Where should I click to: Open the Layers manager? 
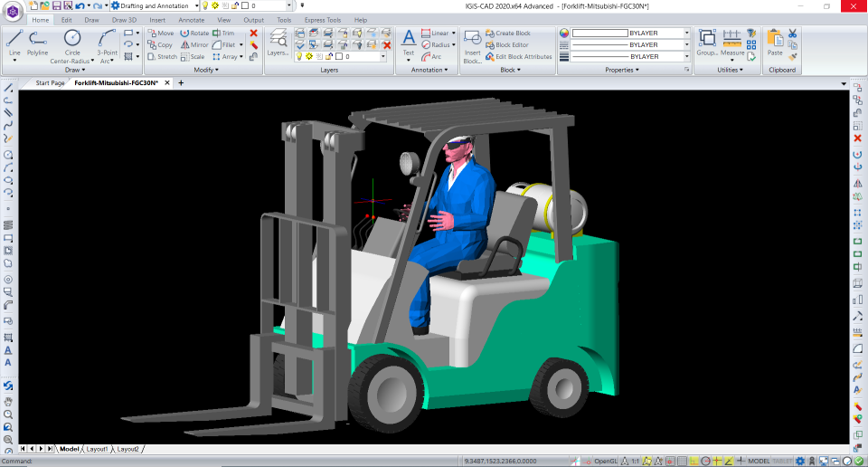coord(278,43)
